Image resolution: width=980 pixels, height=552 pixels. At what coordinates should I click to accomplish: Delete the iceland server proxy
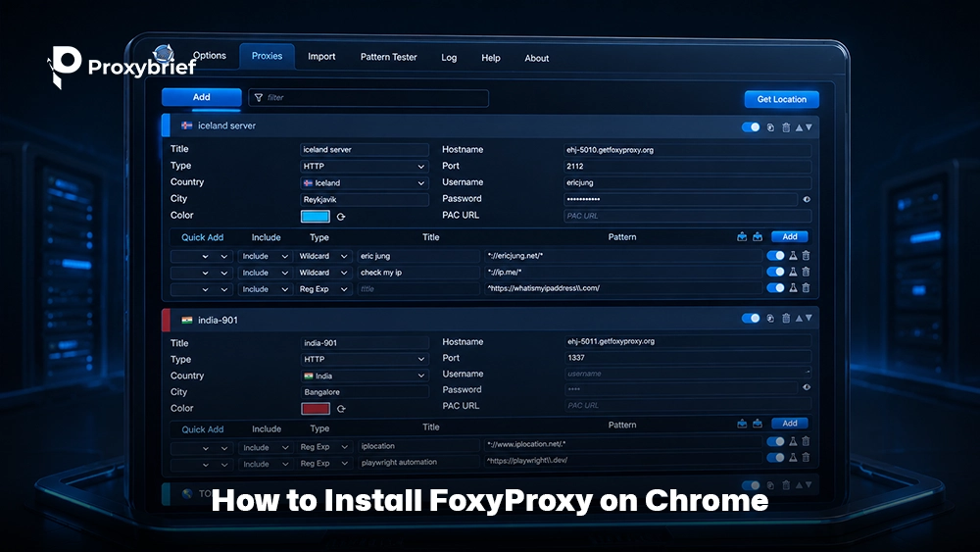click(x=786, y=127)
